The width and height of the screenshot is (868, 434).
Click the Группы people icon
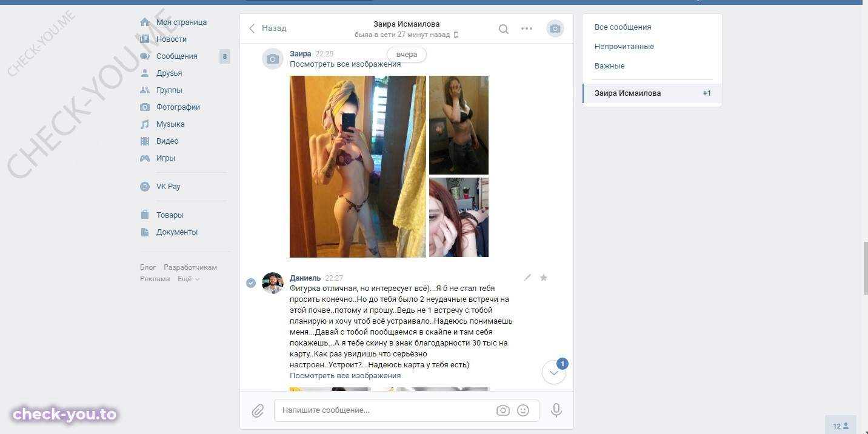pos(145,90)
